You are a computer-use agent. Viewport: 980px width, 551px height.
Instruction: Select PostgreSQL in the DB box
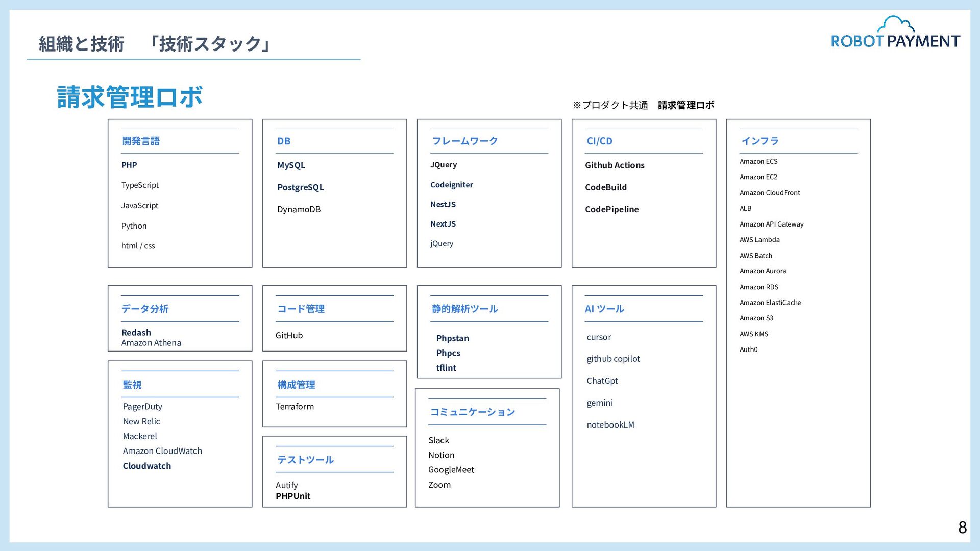pyautogui.click(x=300, y=187)
